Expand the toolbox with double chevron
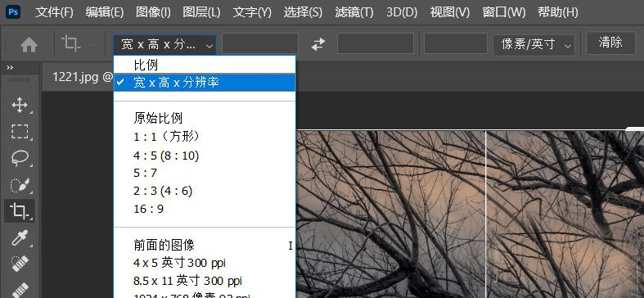 (x=11, y=67)
